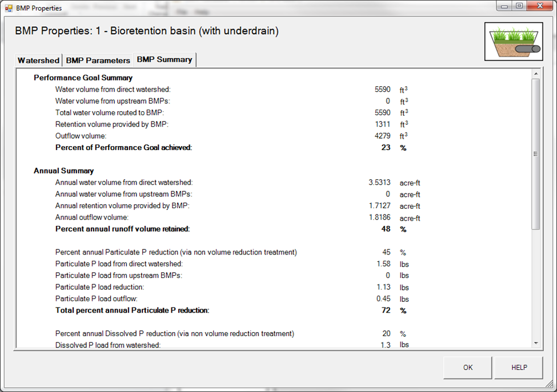Click the down arrow of the summary scrollbar
The height and width of the screenshot is (392, 557).
pos(536,343)
